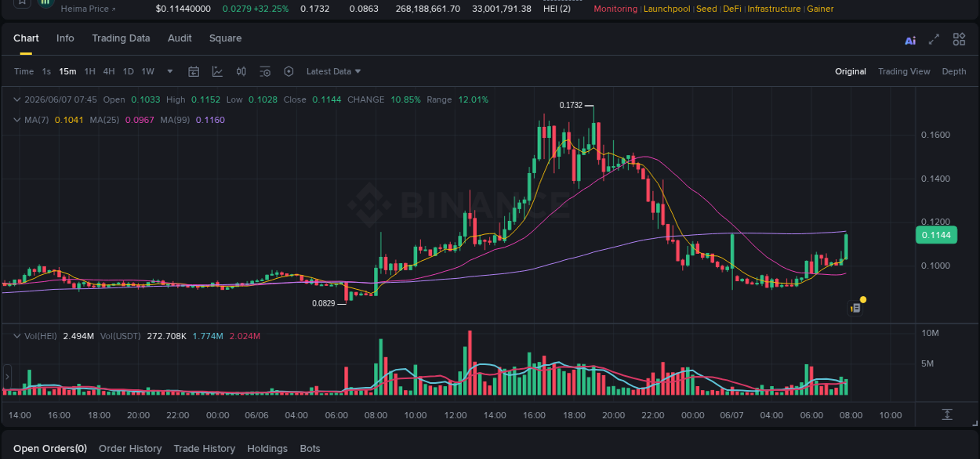Click the news event marker on chart
Image resolution: width=980 pixels, height=459 pixels.
856,308
